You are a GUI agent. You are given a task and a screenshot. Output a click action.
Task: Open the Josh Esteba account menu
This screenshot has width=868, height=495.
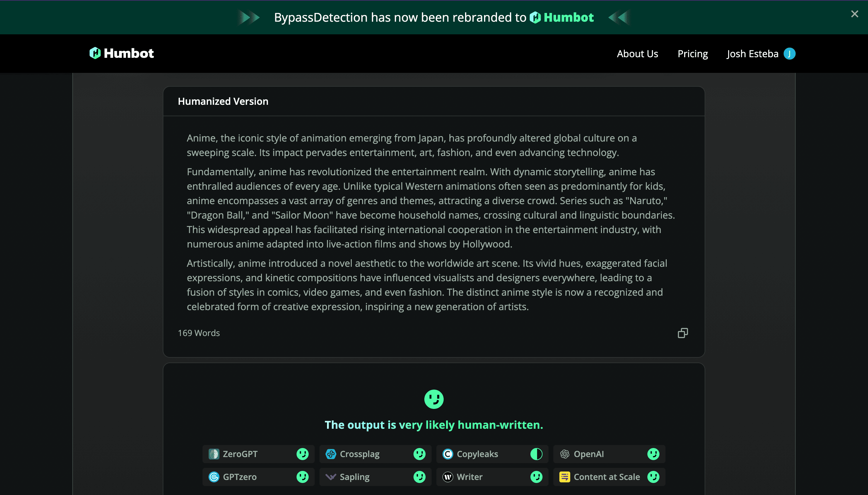point(752,54)
